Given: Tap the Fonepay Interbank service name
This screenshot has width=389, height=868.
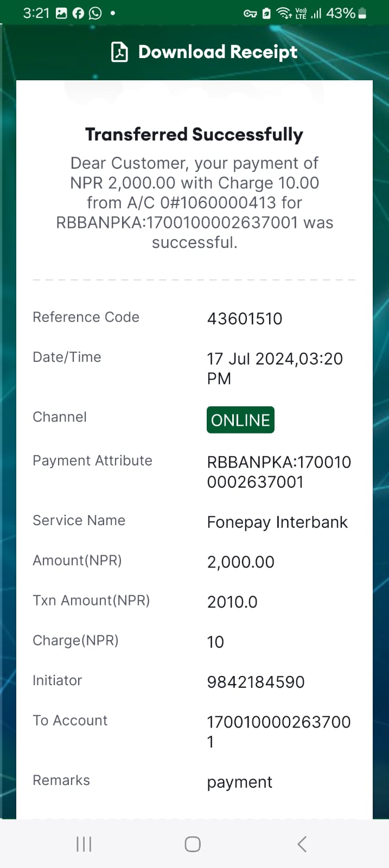Looking at the screenshot, I should pos(277,522).
